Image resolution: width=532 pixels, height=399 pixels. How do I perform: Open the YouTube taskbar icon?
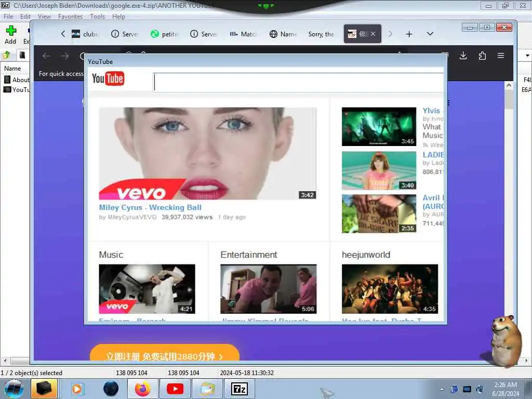click(x=175, y=389)
